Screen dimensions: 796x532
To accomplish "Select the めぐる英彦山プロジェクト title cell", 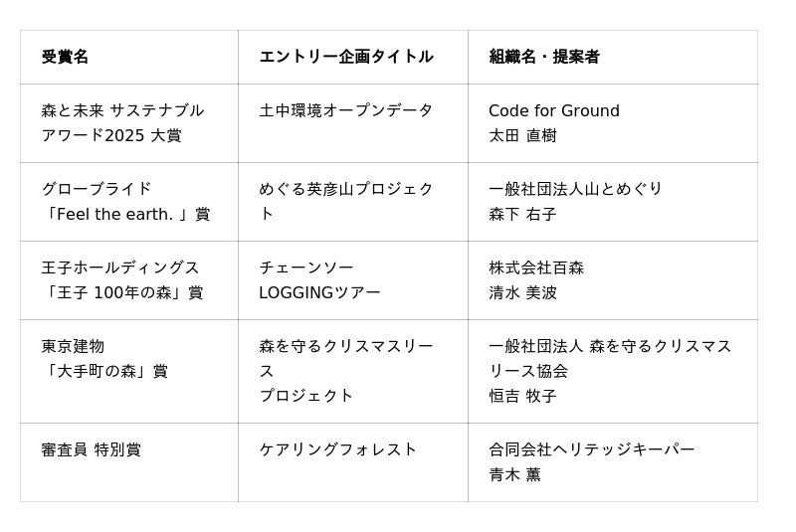I will (x=346, y=201).
